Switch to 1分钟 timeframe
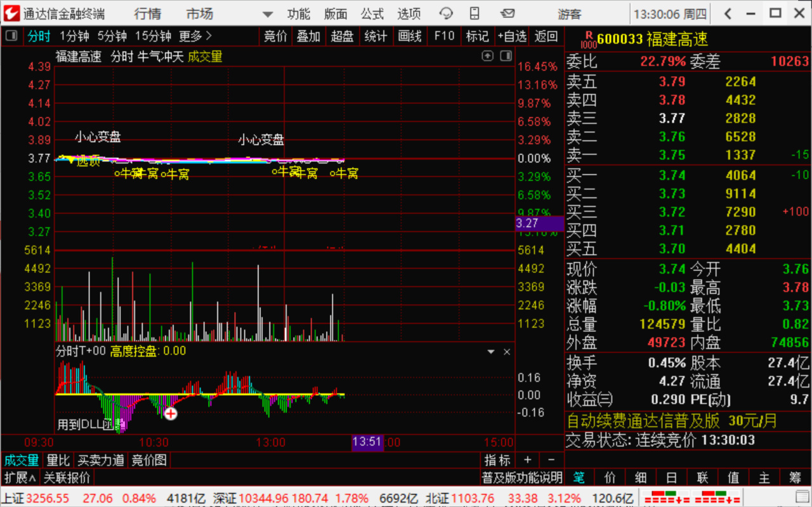Image resolution: width=812 pixels, height=507 pixels. click(x=75, y=36)
